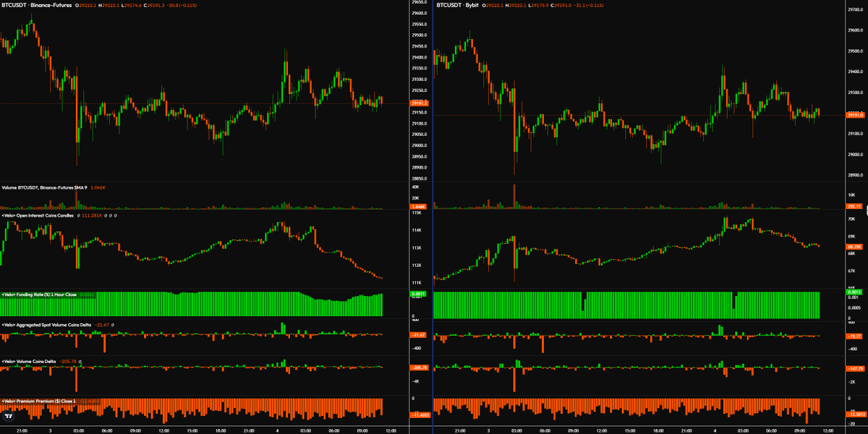868x434 pixels.
Task: Click 67K on the Bybit open interest scale
Action: point(852,270)
